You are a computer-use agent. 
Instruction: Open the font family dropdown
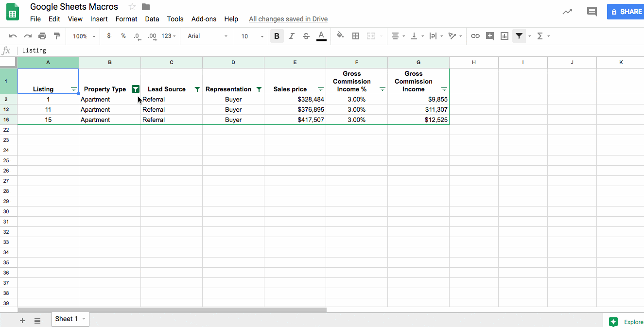tap(207, 36)
